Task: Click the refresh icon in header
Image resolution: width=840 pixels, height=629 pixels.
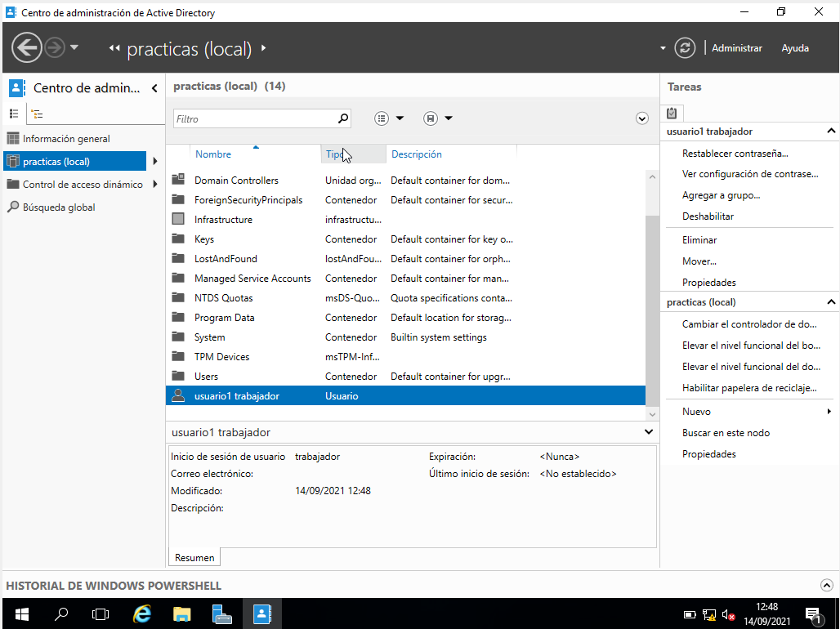Action: coord(685,48)
